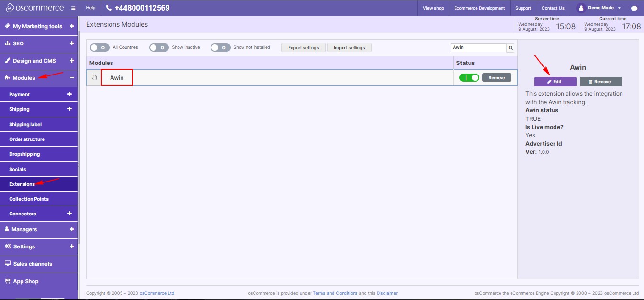Expand My Marketing tools plus
This screenshot has height=300, width=644.
tap(72, 26)
